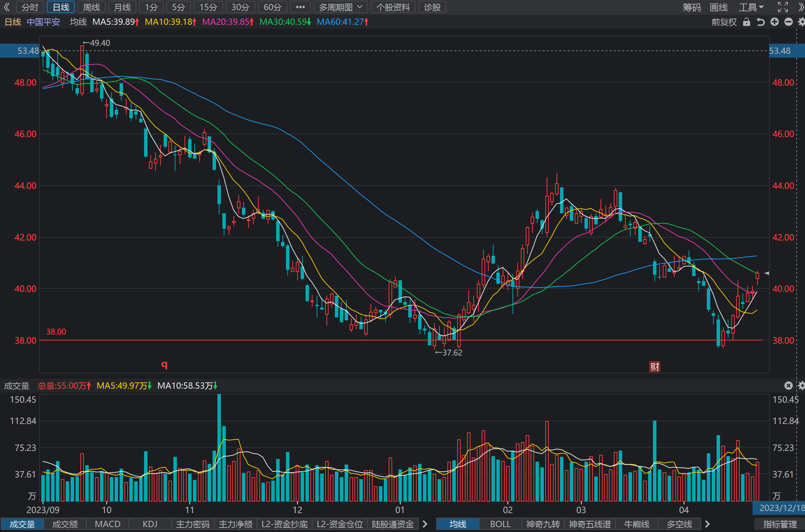Select 5分 period

pyautogui.click(x=178, y=7)
